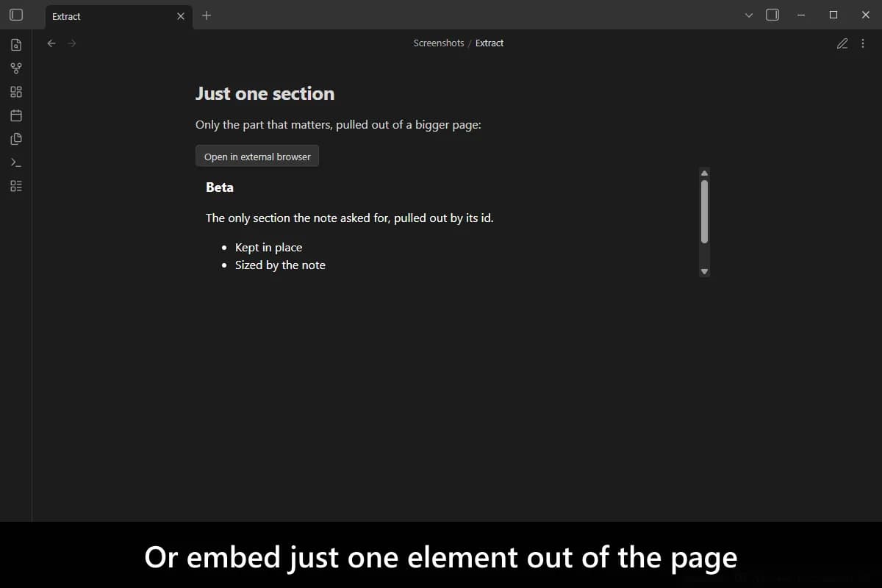Switch to editing view pencil icon

[x=842, y=43]
